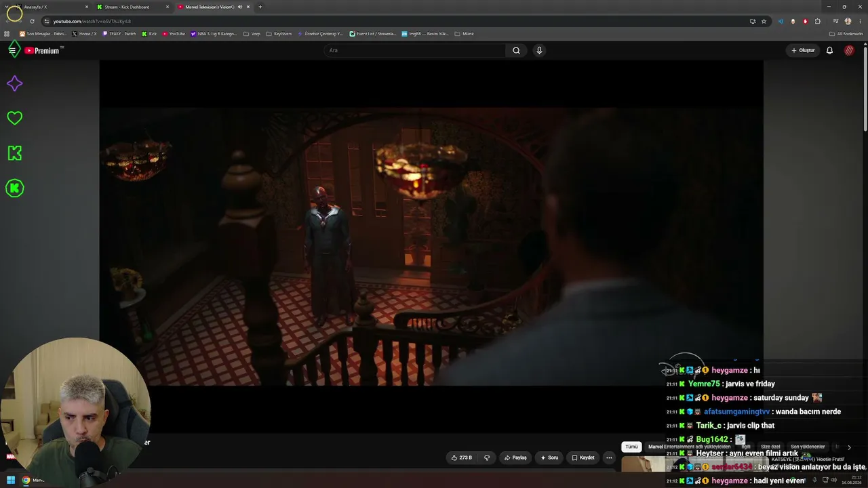Select the Tümü filter chip
Image resolution: width=868 pixels, height=488 pixels.
click(x=631, y=447)
